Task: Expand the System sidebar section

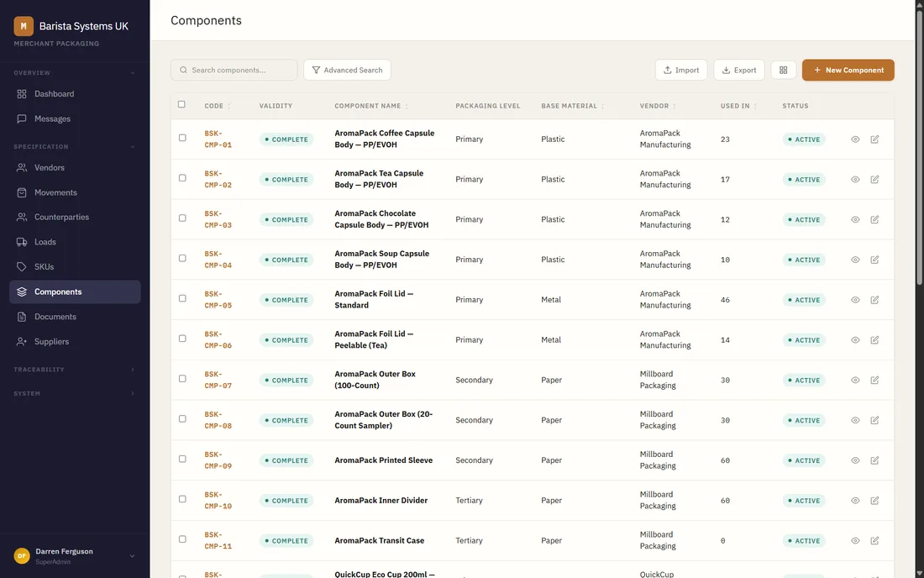Action: tap(133, 393)
